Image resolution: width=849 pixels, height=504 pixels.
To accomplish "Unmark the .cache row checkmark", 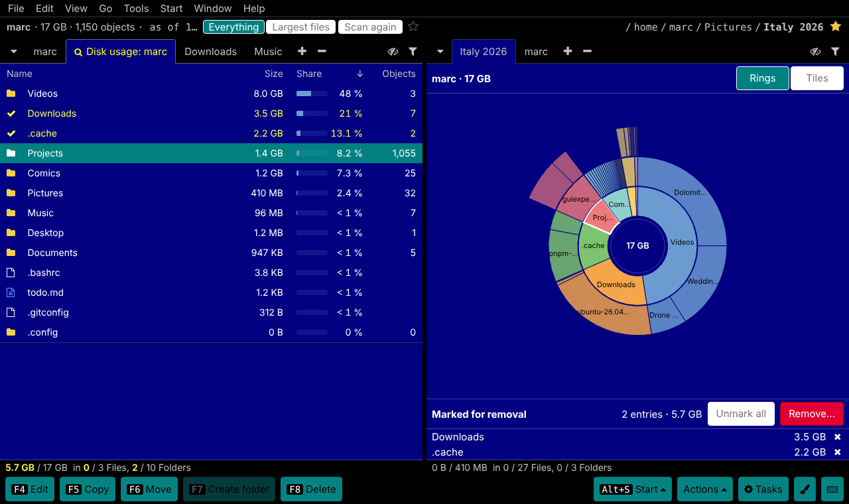I will 11,133.
